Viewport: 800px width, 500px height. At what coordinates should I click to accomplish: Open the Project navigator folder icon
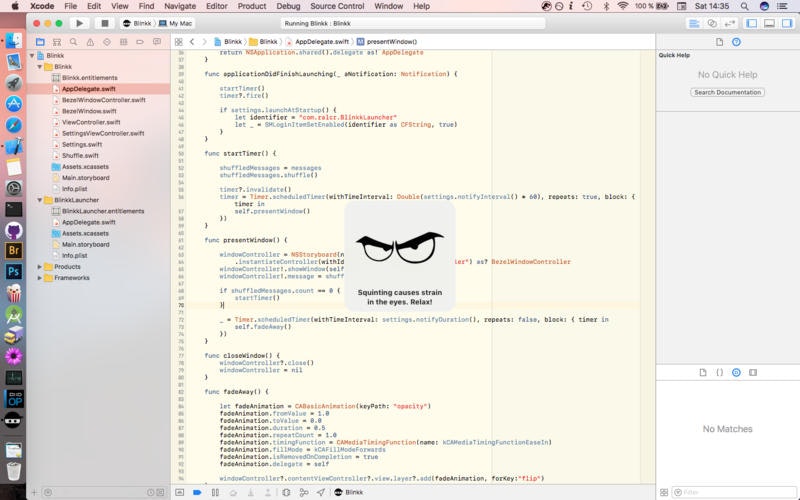[40, 42]
